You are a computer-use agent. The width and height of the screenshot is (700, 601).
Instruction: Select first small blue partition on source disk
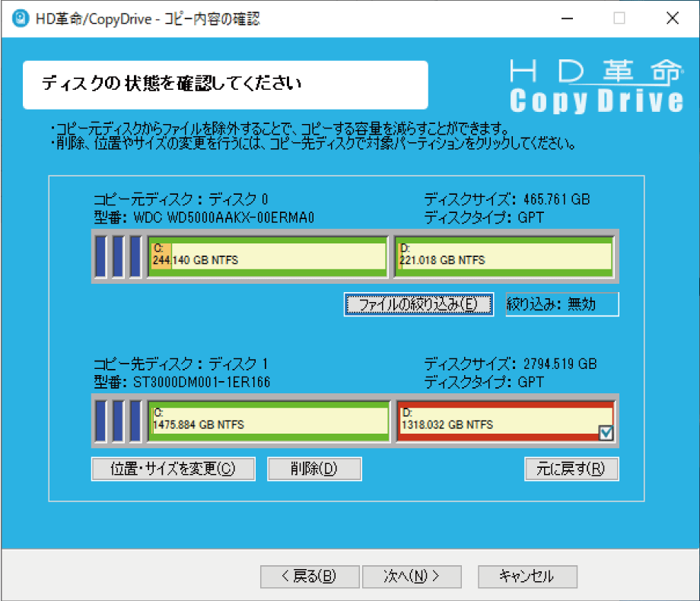pos(101,256)
